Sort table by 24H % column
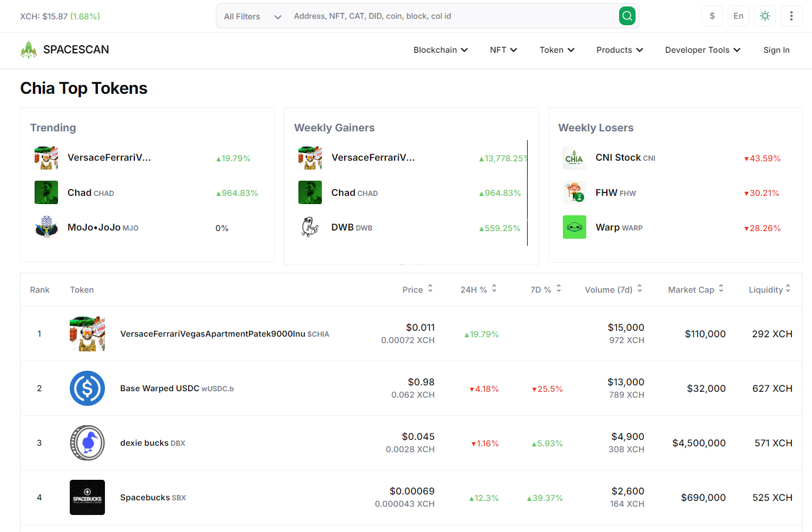The width and height of the screenshot is (812, 532). [478, 289]
